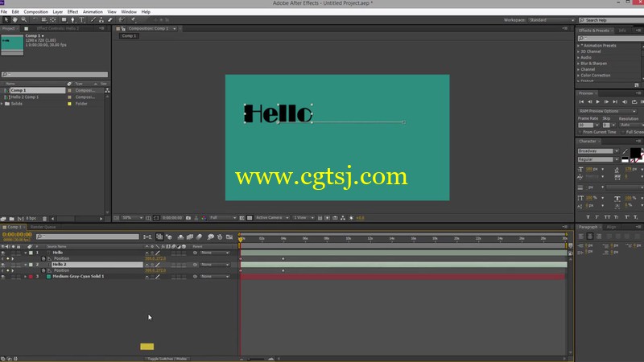
Task: Toggle Position stopwatch under Hello layer
Action: click(43, 258)
